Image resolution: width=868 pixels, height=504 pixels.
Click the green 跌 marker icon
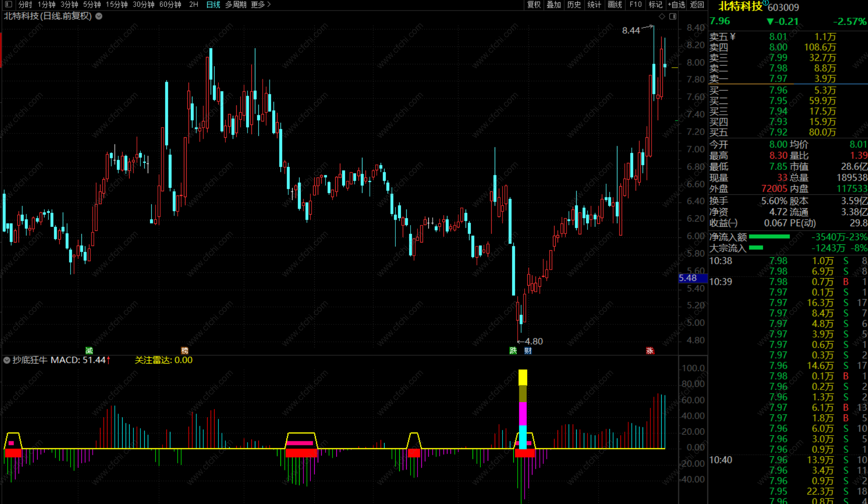[513, 351]
